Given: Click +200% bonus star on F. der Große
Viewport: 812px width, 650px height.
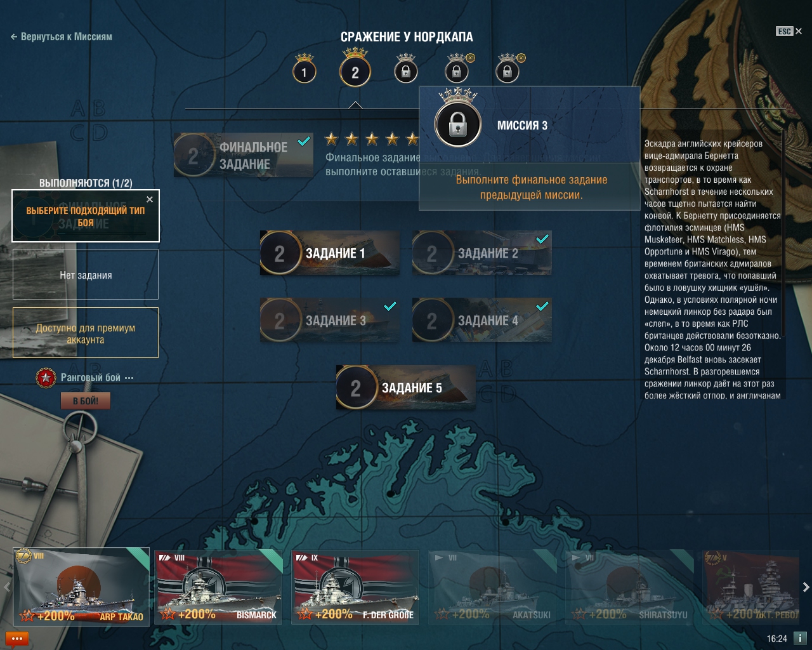Looking at the screenshot, I should 305,614.
